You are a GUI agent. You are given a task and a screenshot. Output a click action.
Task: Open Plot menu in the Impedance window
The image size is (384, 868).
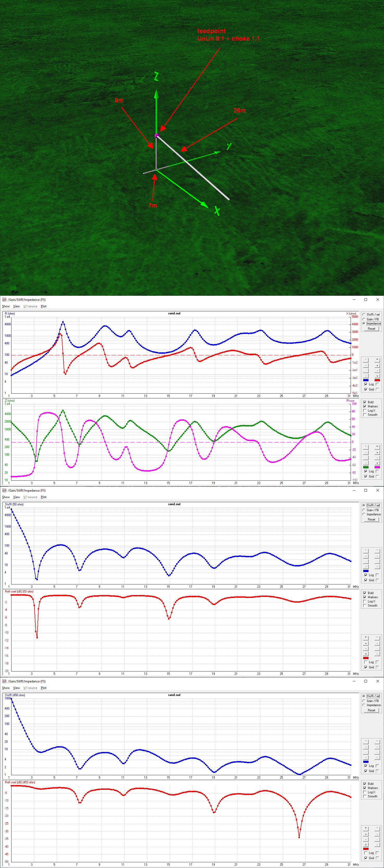click(44, 306)
